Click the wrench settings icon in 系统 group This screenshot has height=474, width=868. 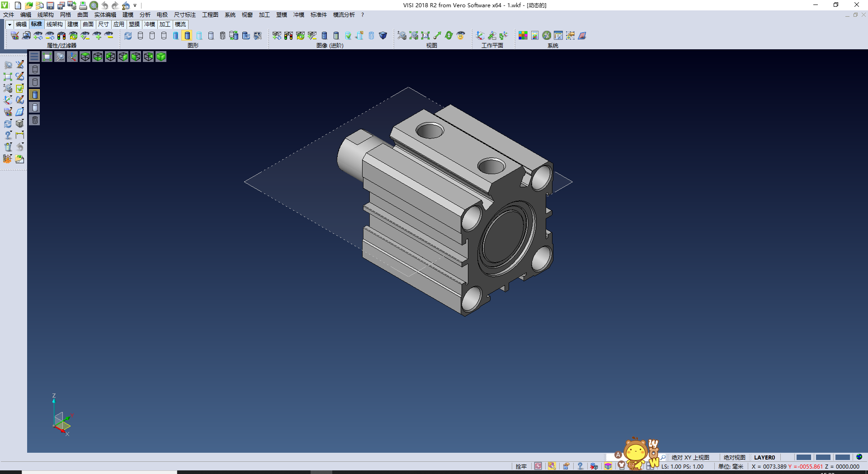(x=547, y=36)
